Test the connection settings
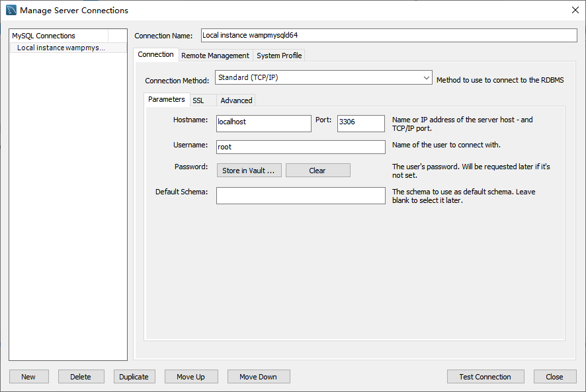Viewport: 586px width, 392px height. coord(485,376)
